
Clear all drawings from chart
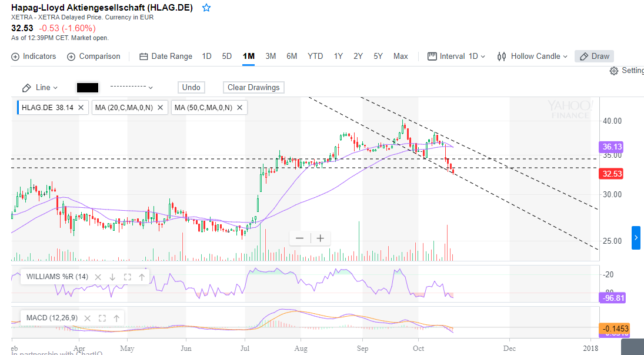[253, 88]
